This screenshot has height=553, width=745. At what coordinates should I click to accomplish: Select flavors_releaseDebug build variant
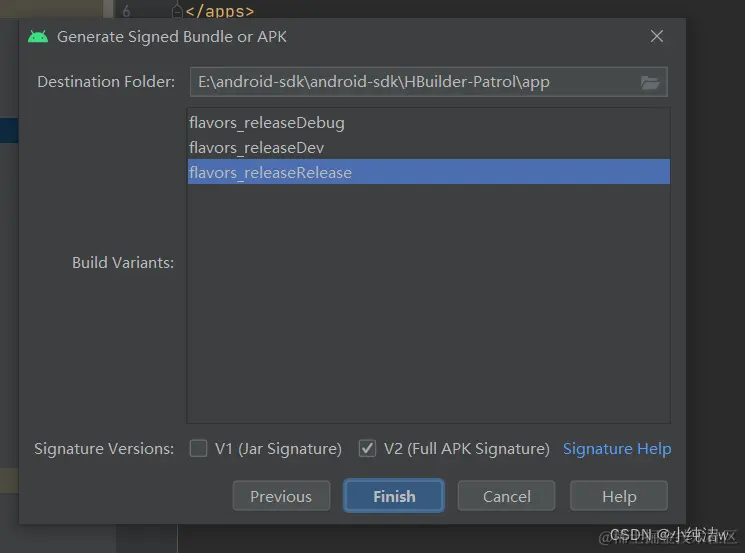[429, 123]
